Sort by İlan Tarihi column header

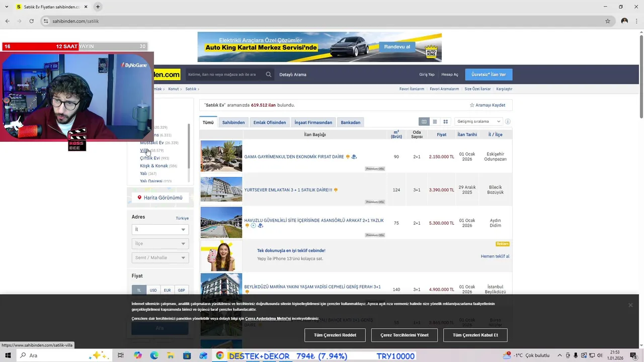467,135
